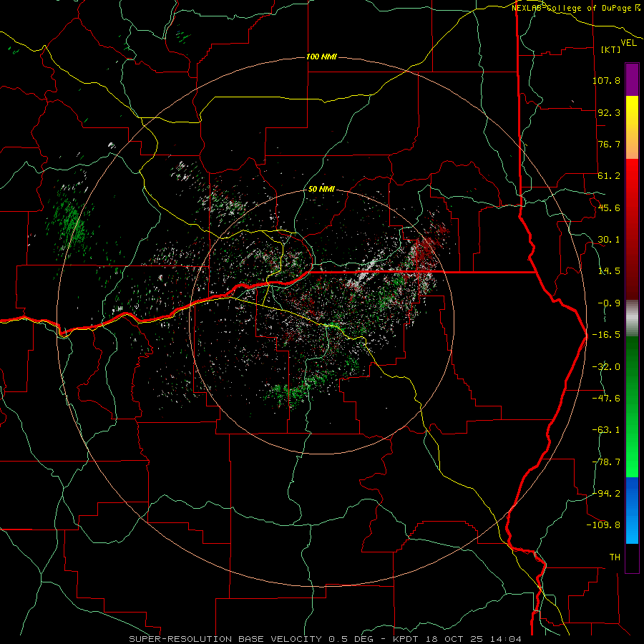Click the Super-Resolution Base Velocity caption

[325, 639]
